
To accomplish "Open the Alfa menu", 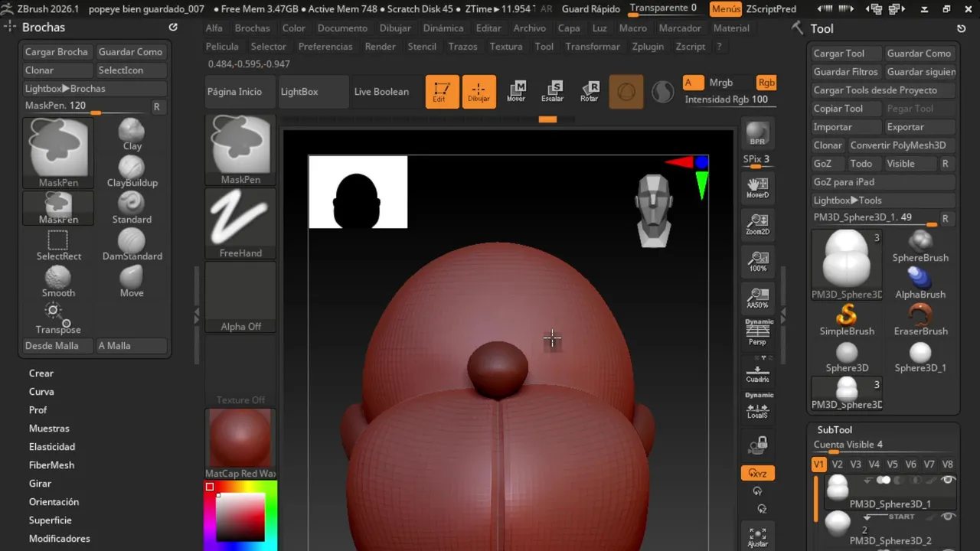I will [x=214, y=28].
